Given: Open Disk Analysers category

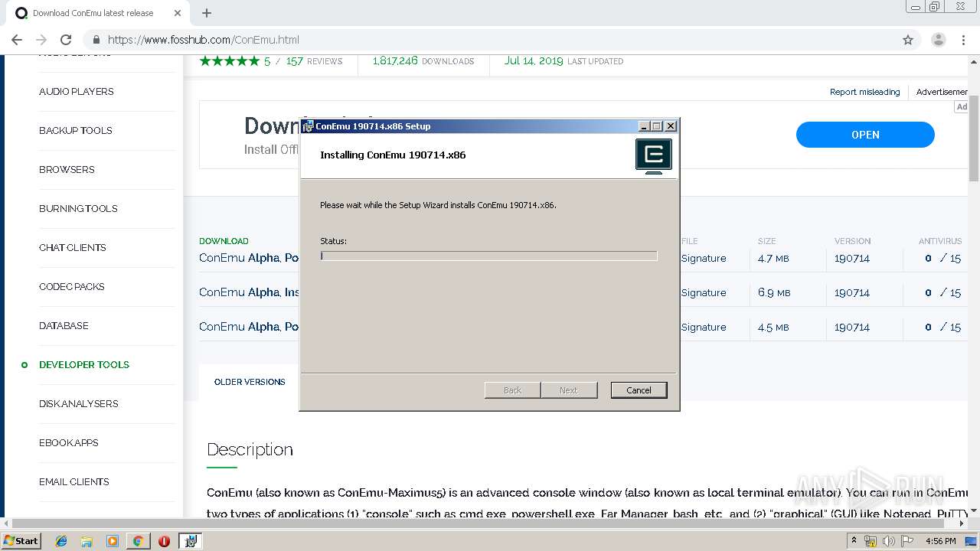Looking at the screenshot, I should point(79,403).
